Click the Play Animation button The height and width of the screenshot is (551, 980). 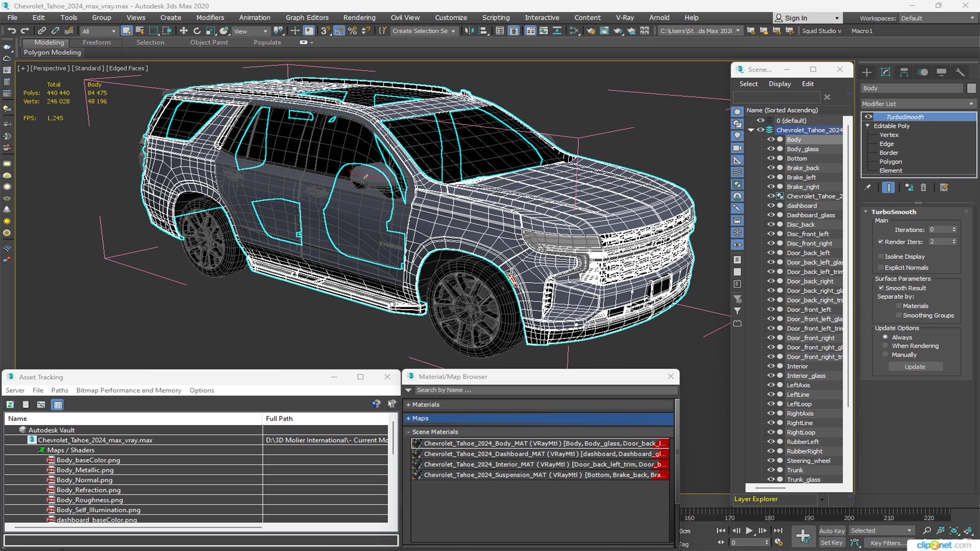[749, 531]
